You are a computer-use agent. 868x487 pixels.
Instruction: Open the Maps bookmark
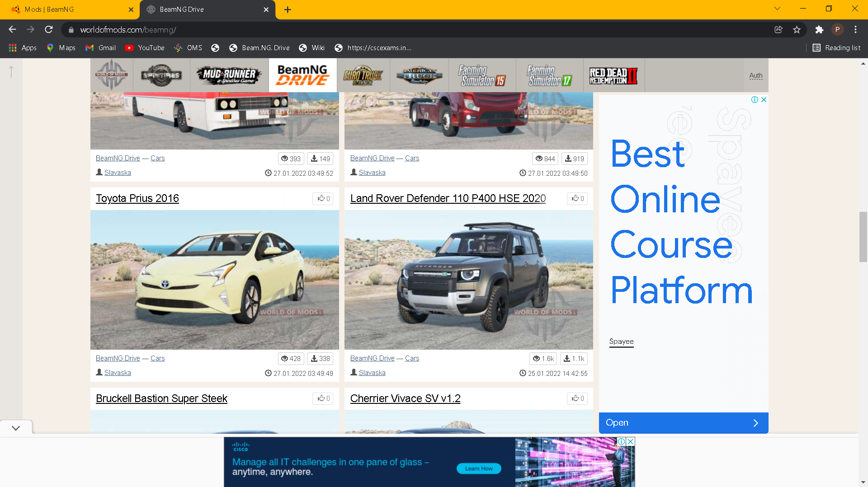[61, 48]
